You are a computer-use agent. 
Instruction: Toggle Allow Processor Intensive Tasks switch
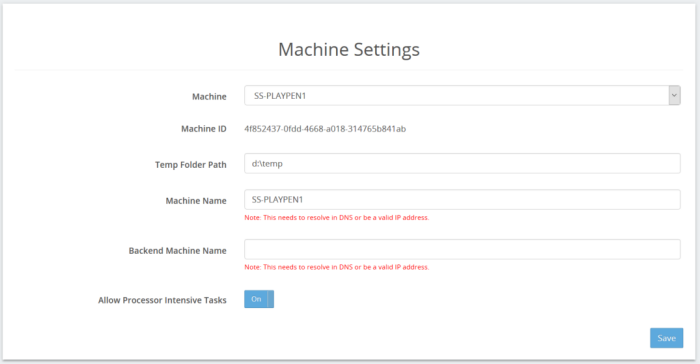pos(259,299)
